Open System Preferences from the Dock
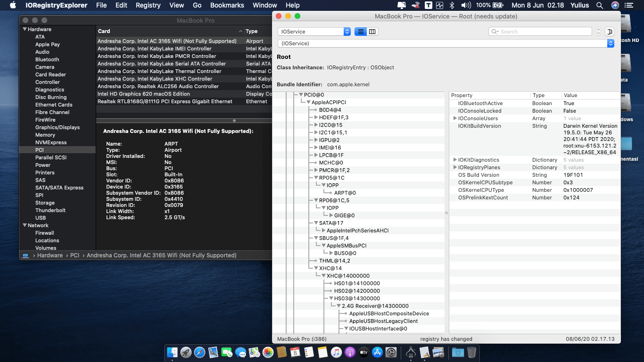Viewport: 644px width, 362px height. click(x=391, y=352)
